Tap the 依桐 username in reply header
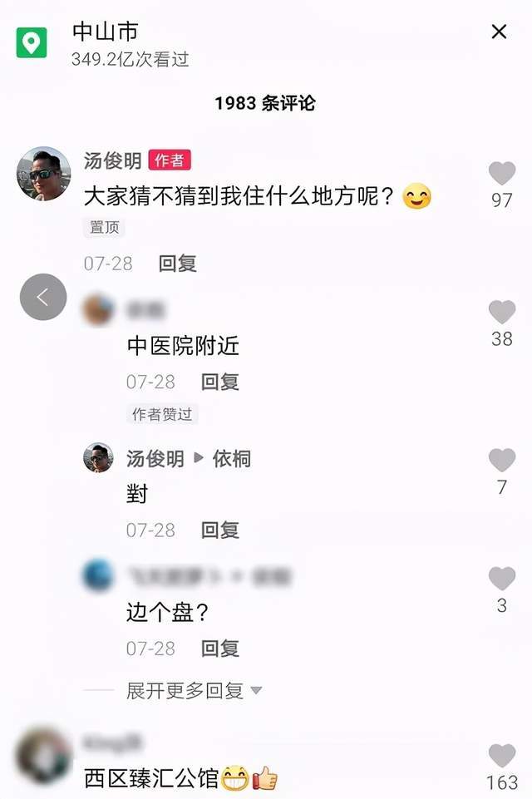 coord(232,459)
